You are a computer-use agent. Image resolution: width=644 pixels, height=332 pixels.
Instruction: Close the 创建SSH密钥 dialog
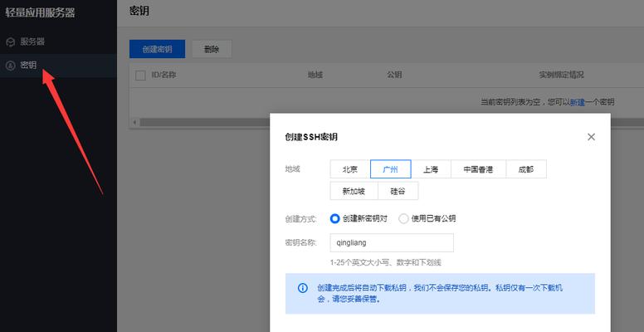tap(591, 137)
